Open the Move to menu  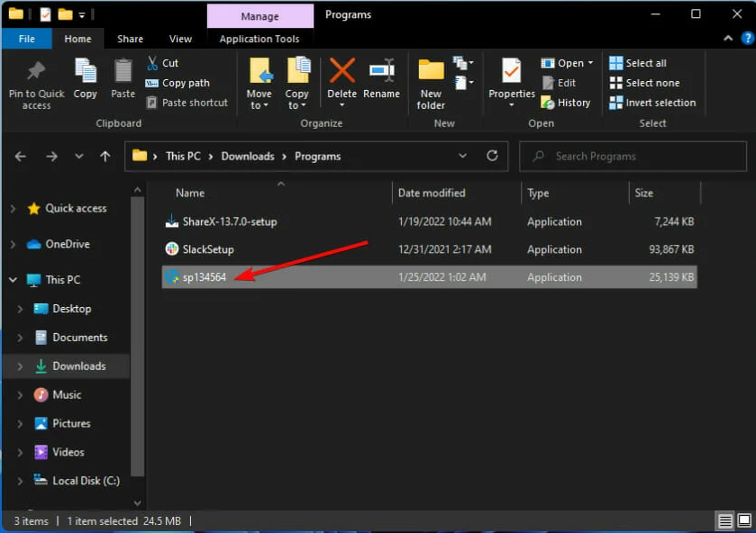260,84
